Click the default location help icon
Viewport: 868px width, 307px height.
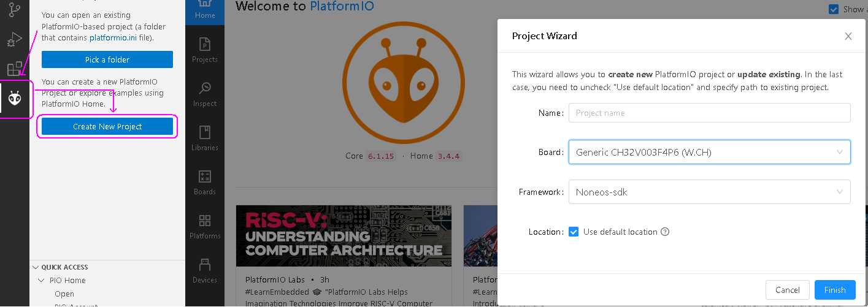664,232
